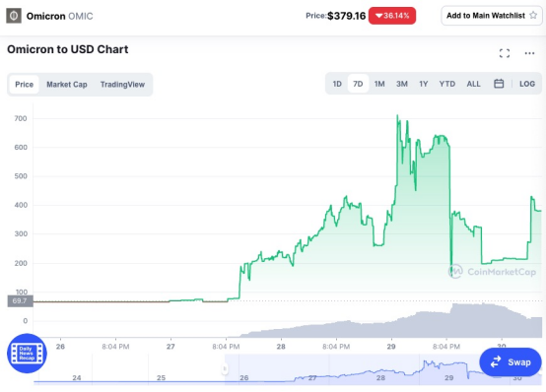Viewport: 546px width, 392px height.
Task: Open fullscreen chart view icon
Action: (505, 53)
